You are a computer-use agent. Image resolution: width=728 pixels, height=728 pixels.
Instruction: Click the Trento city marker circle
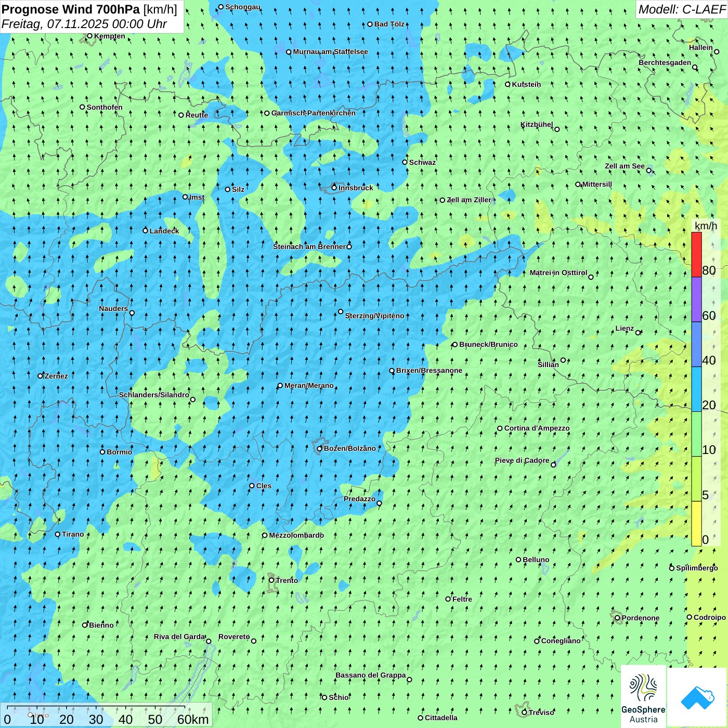271,580
